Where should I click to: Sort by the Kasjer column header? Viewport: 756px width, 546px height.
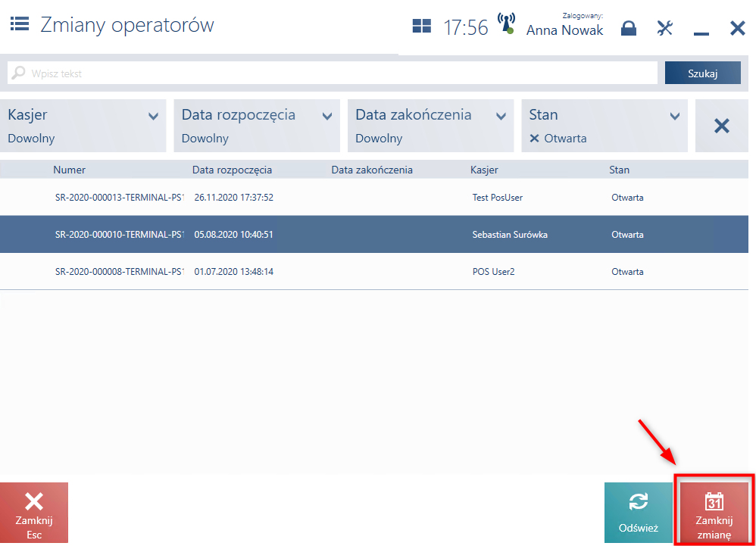pyautogui.click(x=484, y=170)
